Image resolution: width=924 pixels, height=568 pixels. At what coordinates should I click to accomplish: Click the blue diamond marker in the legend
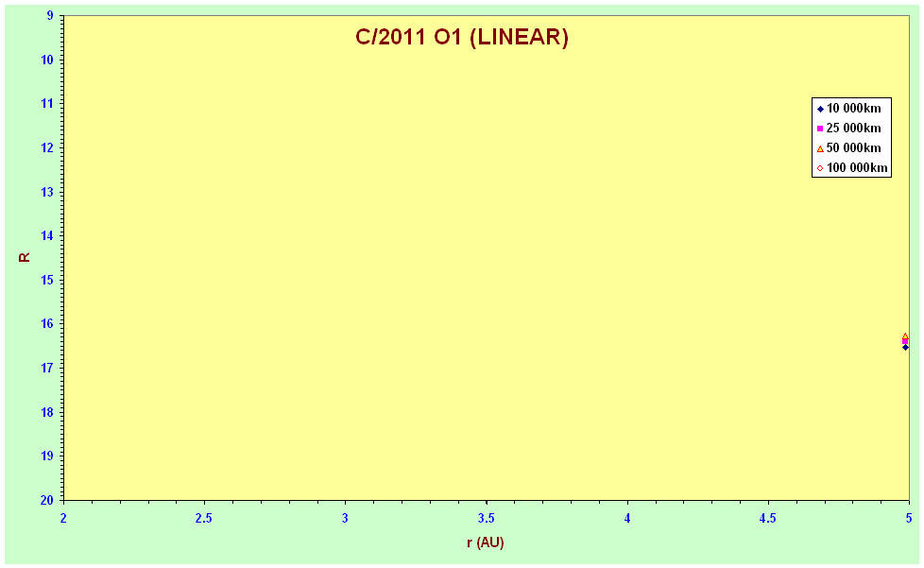click(x=820, y=109)
